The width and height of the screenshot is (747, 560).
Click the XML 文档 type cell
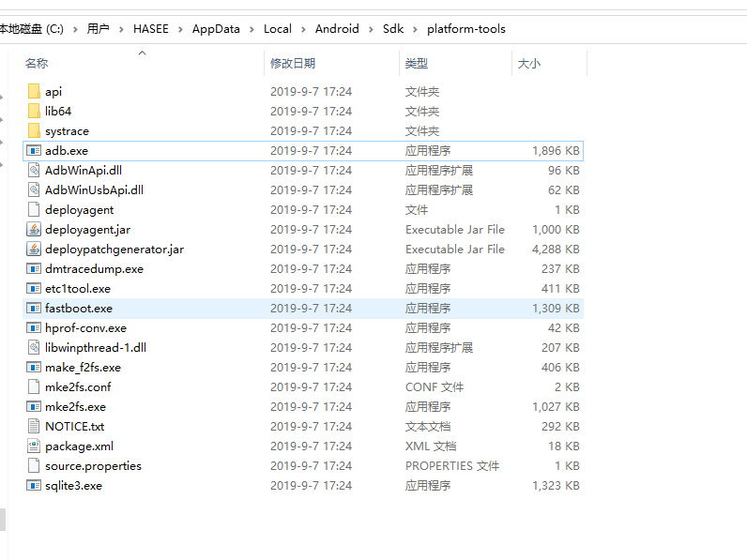431,446
